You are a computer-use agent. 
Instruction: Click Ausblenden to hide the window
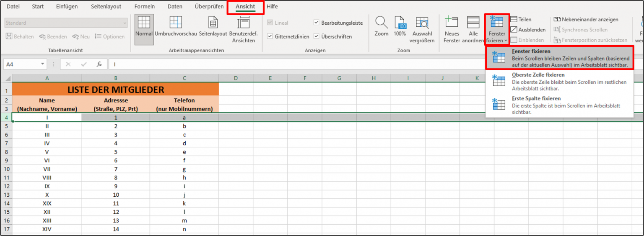pyautogui.click(x=528, y=30)
